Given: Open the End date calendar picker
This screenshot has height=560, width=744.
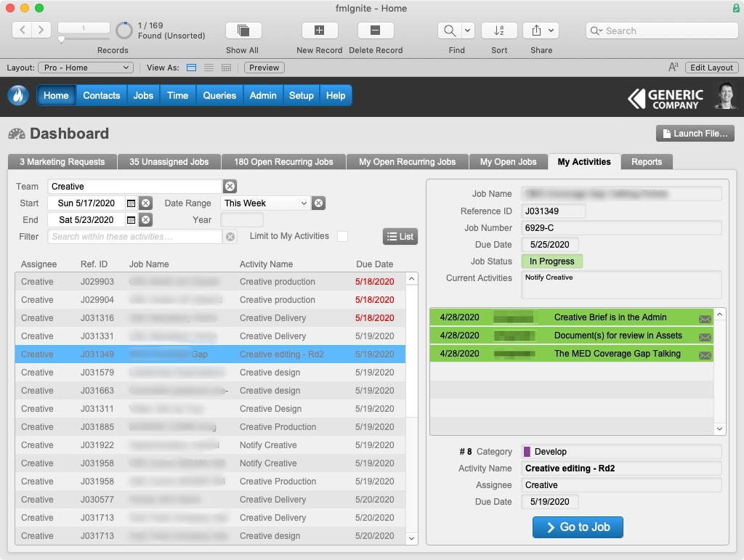Looking at the screenshot, I should [x=131, y=220].
